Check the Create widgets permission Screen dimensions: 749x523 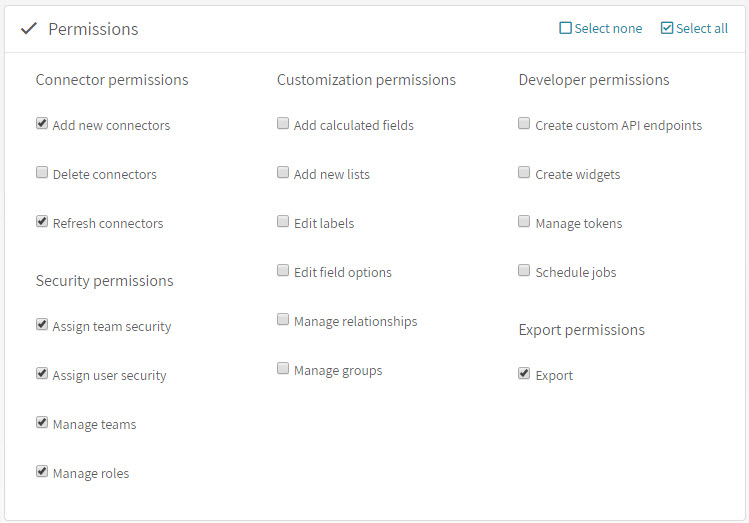coord(524,172)
